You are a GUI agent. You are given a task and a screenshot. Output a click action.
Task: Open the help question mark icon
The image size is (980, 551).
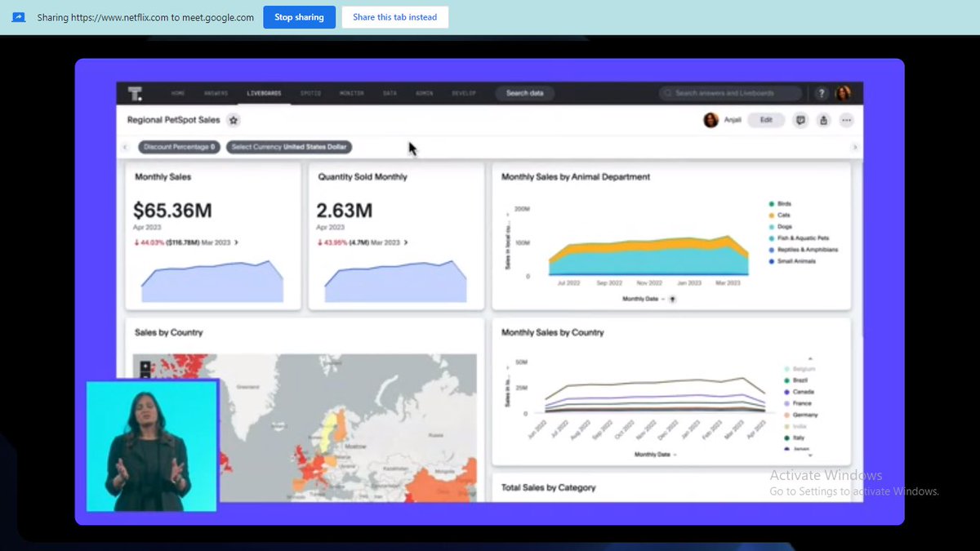click(x=822, y=94)
